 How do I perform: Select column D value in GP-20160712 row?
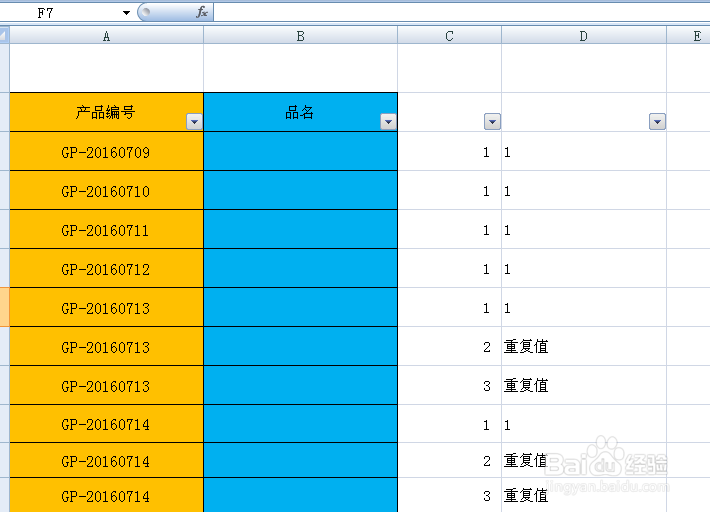pyautogui.click(x=584, y=268)
